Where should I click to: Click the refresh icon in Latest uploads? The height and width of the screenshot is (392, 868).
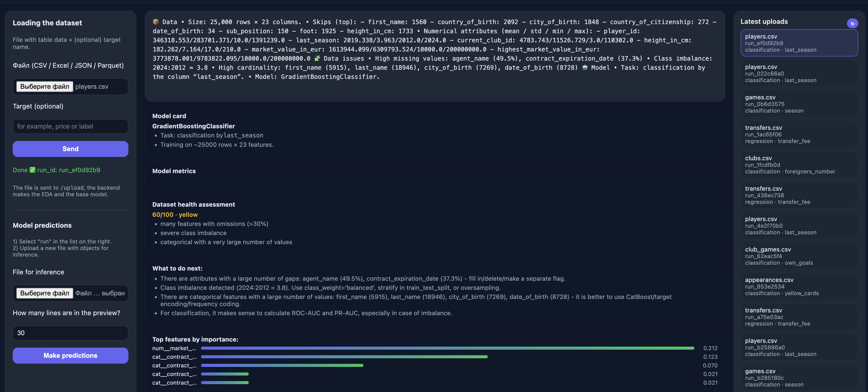tap(852, 23)
